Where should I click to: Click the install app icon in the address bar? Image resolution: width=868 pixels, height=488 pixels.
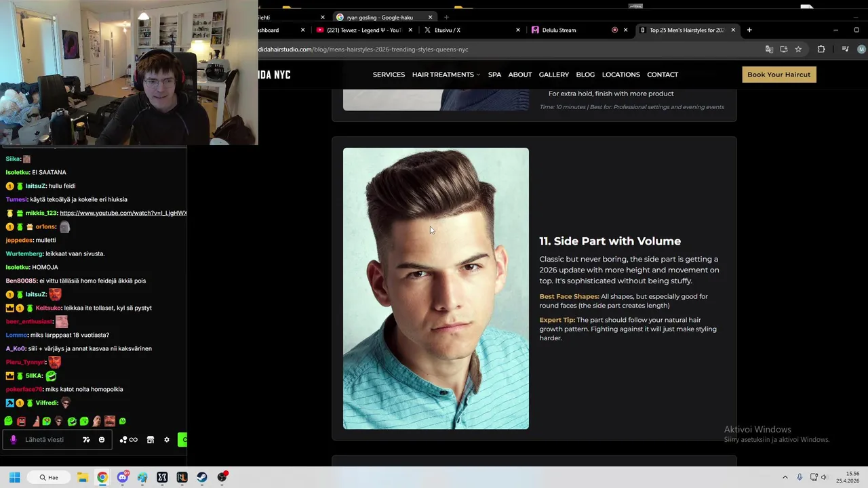point(784,49)
